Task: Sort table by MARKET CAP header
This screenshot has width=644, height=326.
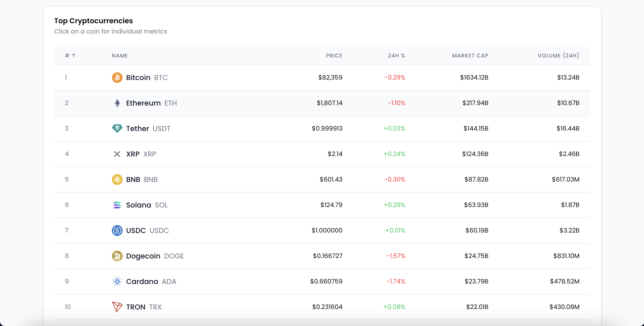Action: click(x=470, y=55)
